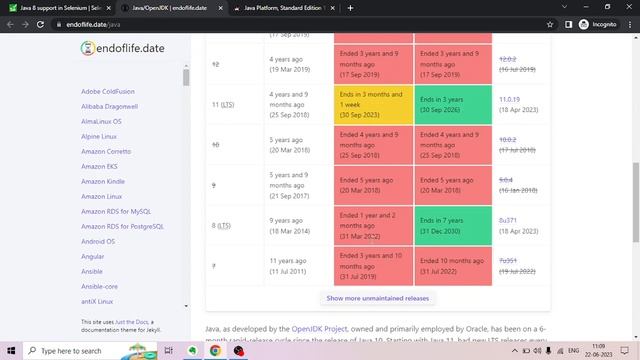Viewport: 640px width, 360px height.
Task: Open Angular sidebar link
Action: coord(93,256)
